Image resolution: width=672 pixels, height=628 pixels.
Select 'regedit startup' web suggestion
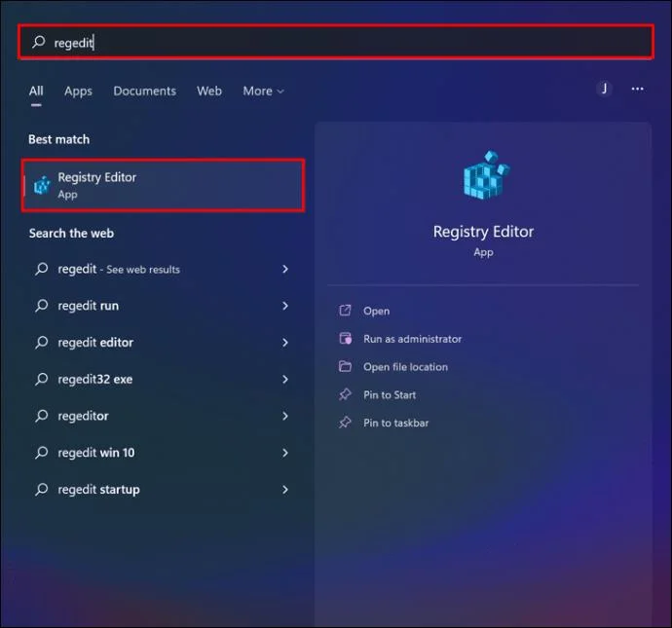[163, 490]
